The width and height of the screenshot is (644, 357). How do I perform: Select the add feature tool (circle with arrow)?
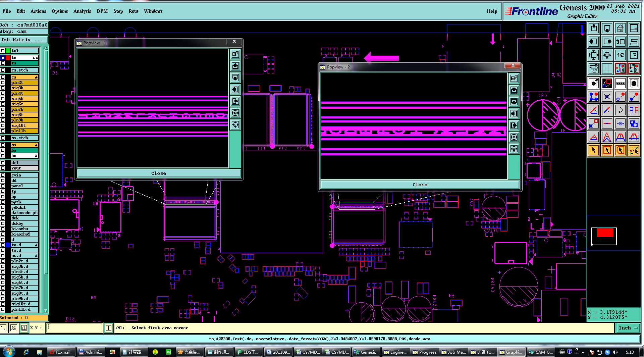coord(594,83)
